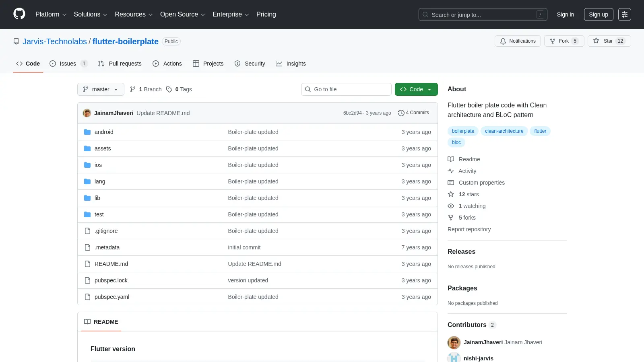Open the Pricing link
This screenshot has width=644, height=362.
click(x=266, y=14)
